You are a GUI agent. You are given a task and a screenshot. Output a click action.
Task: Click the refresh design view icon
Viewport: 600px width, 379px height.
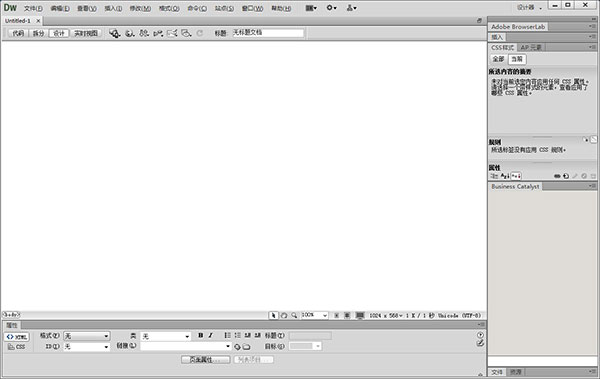(x=200, y=33)
